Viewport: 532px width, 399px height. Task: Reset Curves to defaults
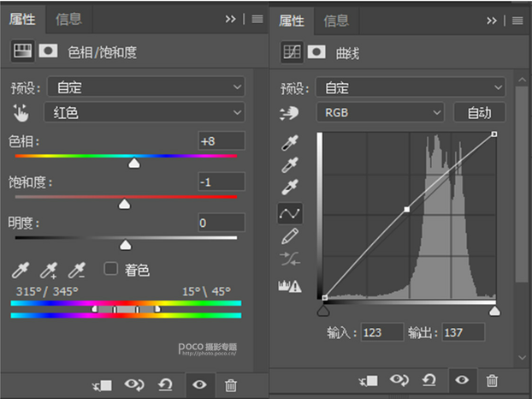[429, 380]
